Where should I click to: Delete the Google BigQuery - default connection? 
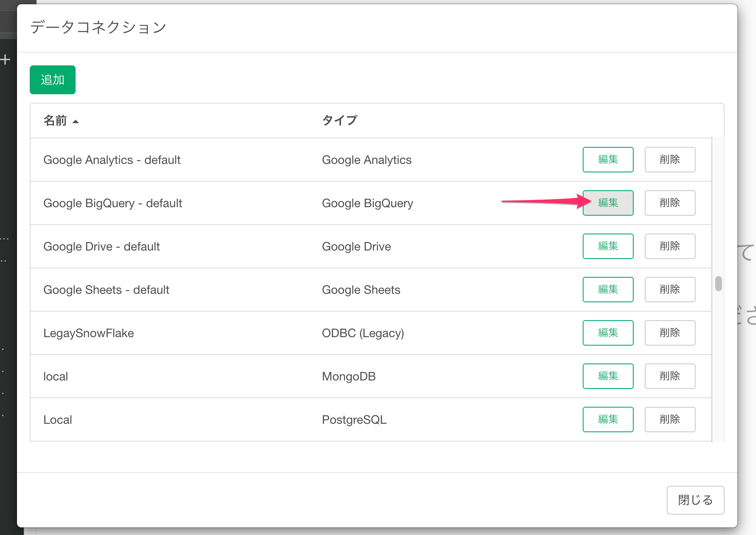[x=670, y=203]
